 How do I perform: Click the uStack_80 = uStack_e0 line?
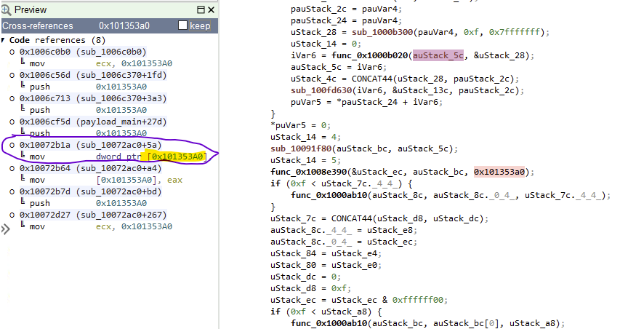pyautogui.click(x=326, y=265)
